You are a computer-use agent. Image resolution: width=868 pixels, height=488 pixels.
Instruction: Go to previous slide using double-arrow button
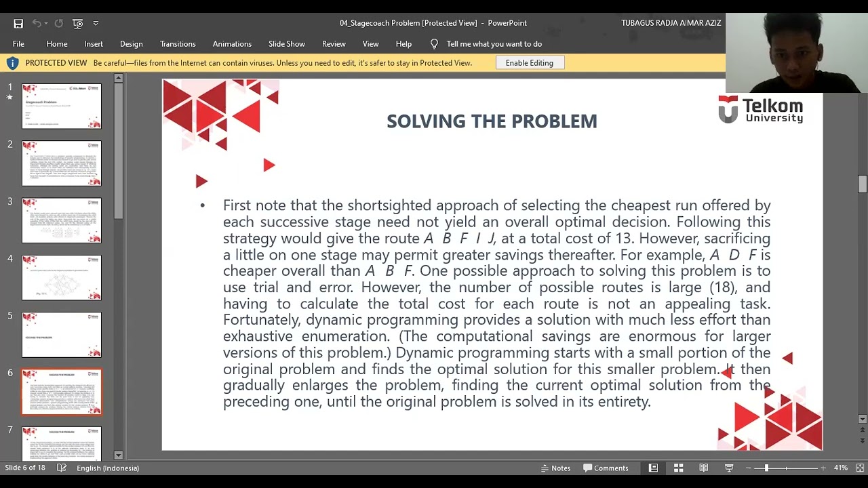862,430
